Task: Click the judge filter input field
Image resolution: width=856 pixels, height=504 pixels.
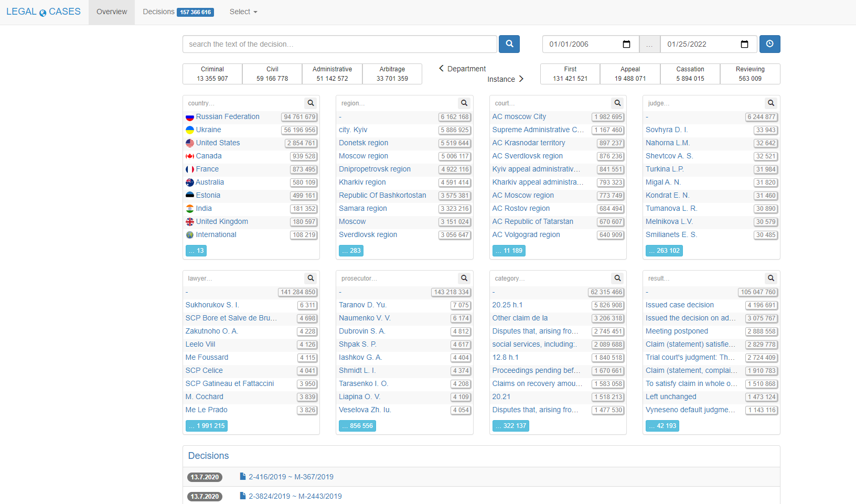Action: point(704,103)
